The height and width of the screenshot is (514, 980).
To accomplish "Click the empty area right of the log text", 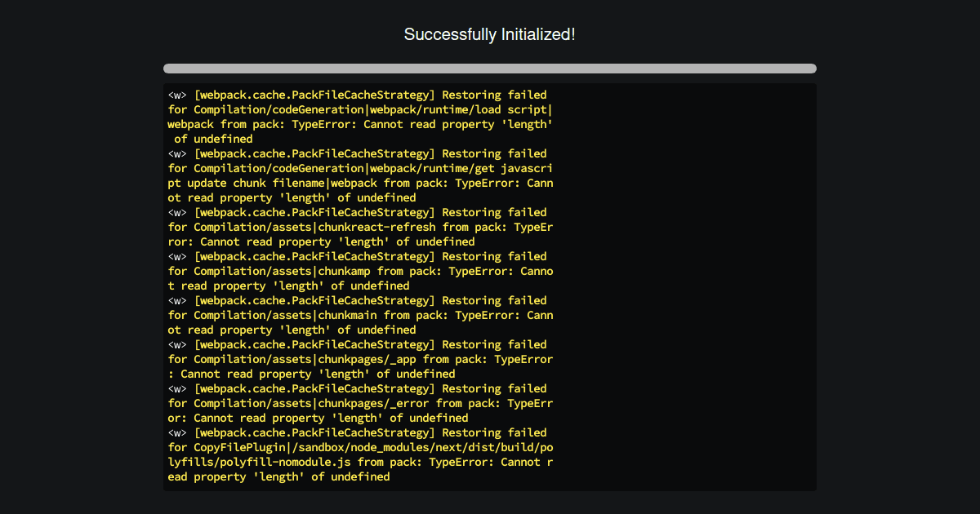I will pyautogui.click(x=686, y=286).
